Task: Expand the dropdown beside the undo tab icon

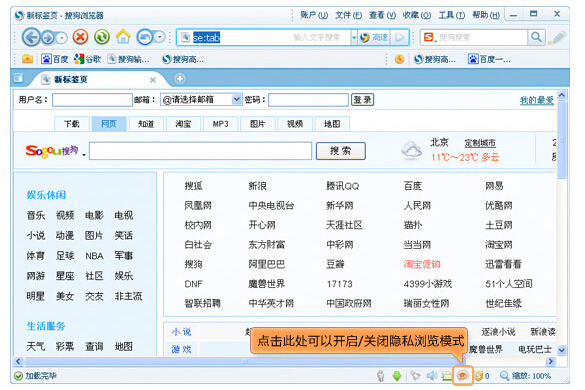Action: pos(160,37)
